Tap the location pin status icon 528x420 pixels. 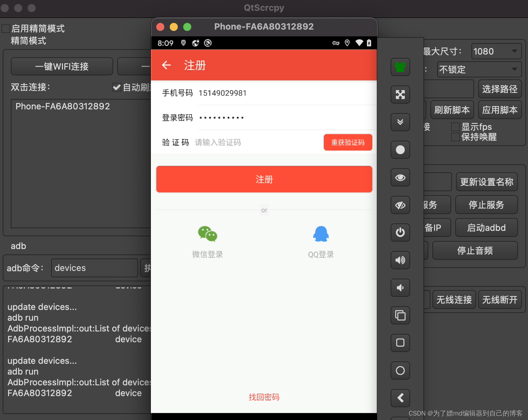(347, 43)
